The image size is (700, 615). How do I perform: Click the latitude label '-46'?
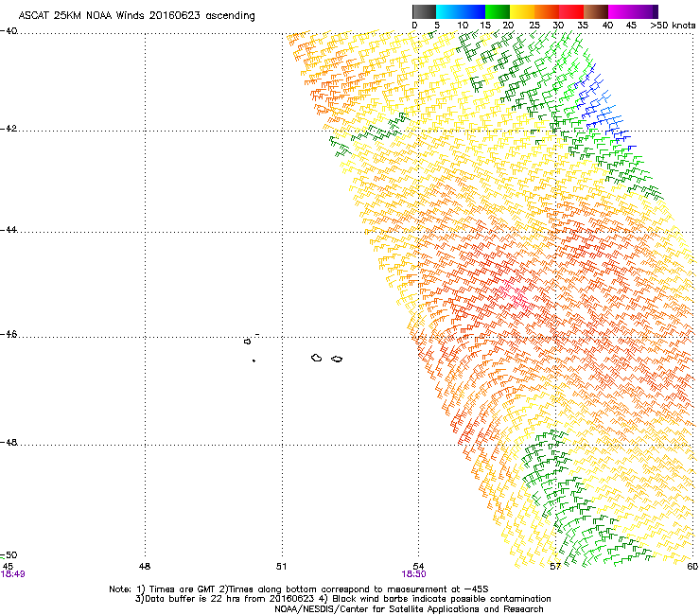point(9,335)
